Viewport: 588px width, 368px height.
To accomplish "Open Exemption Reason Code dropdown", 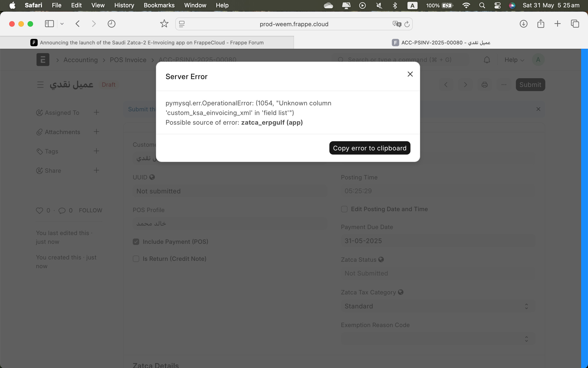I will [438, 339].
